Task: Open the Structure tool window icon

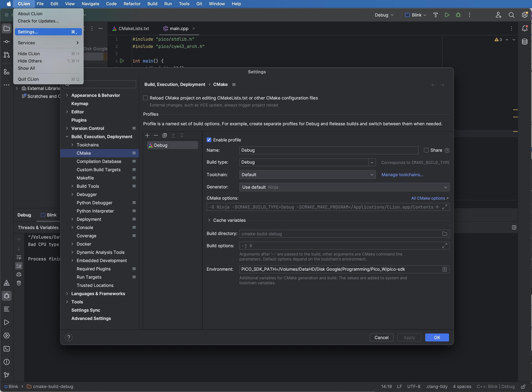Action: tap(7, 72)
